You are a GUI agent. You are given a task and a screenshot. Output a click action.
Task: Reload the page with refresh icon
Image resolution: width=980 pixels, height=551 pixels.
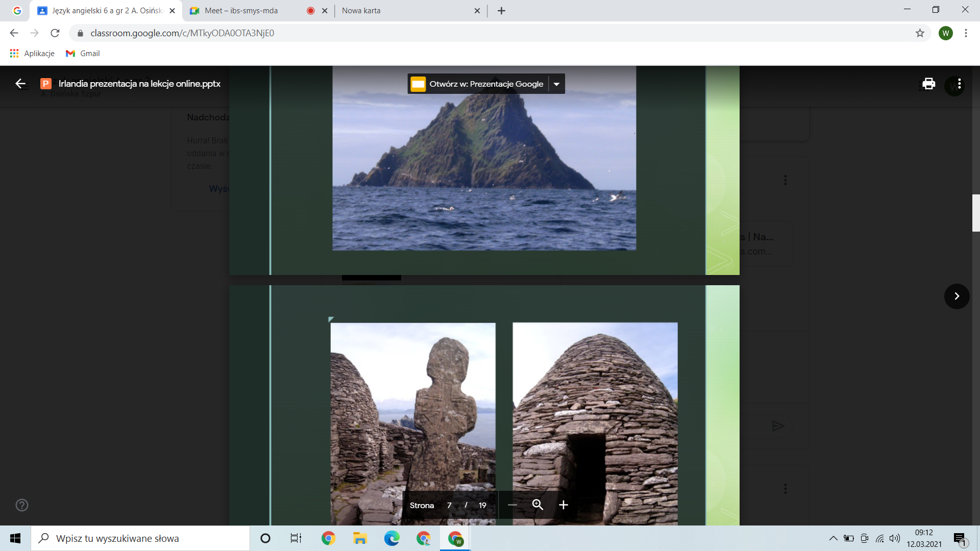pos(55,33)
